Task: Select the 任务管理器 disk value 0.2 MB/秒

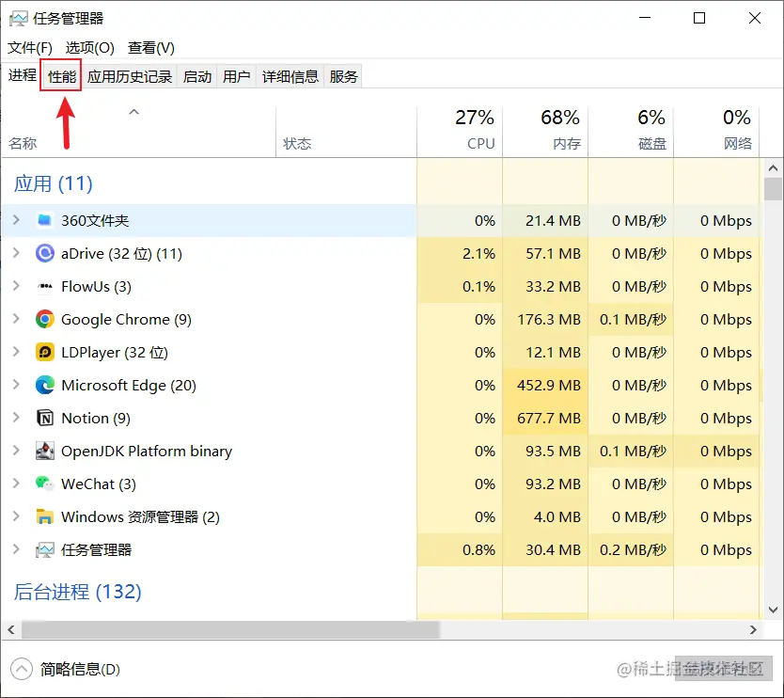Action: 633,550
